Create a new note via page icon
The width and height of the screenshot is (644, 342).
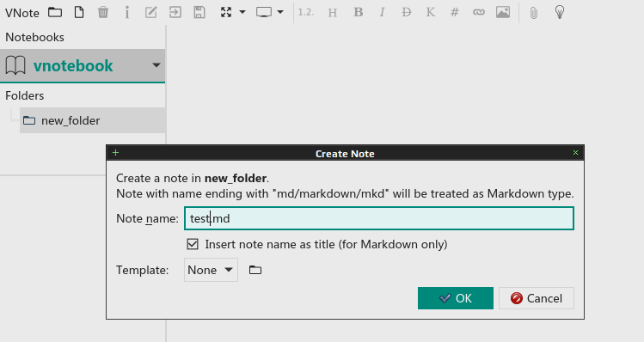pyautogui.click(x=79, y=12)
